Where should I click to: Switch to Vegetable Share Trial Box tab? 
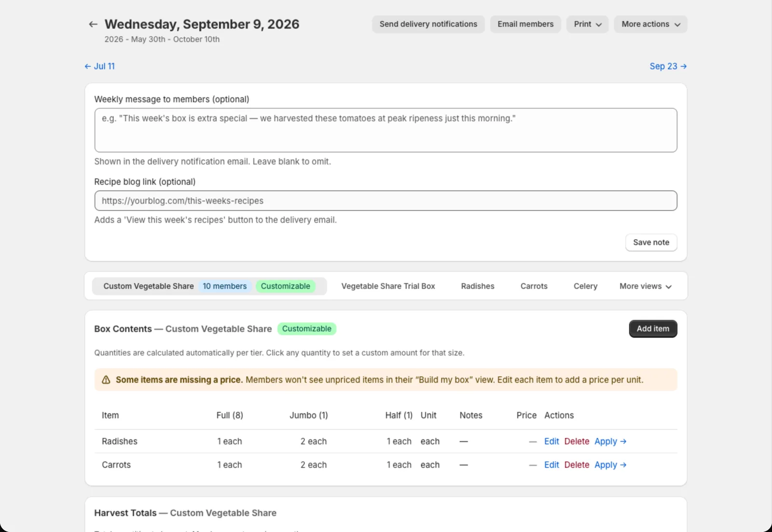point(388,286)
